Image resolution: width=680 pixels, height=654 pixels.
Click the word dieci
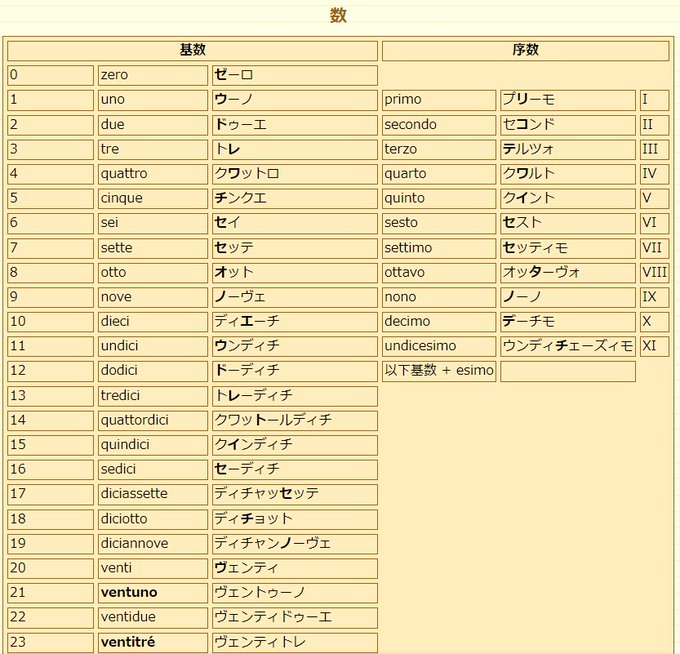click(x=115, y=321)
